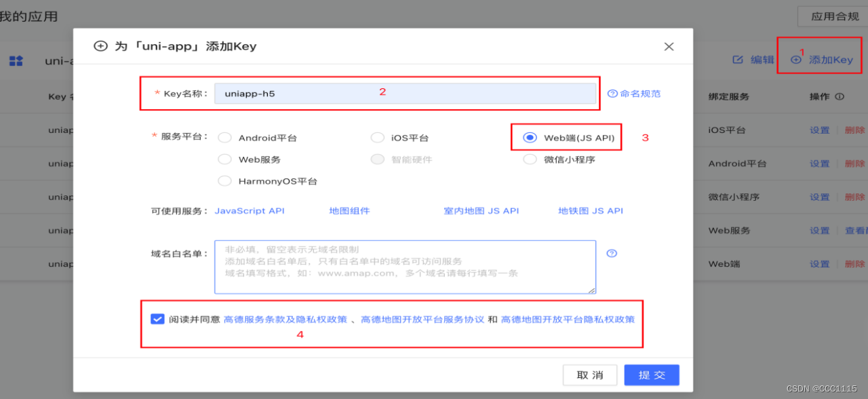Click the domain whitelist help icon

click(x=612, y=253)
